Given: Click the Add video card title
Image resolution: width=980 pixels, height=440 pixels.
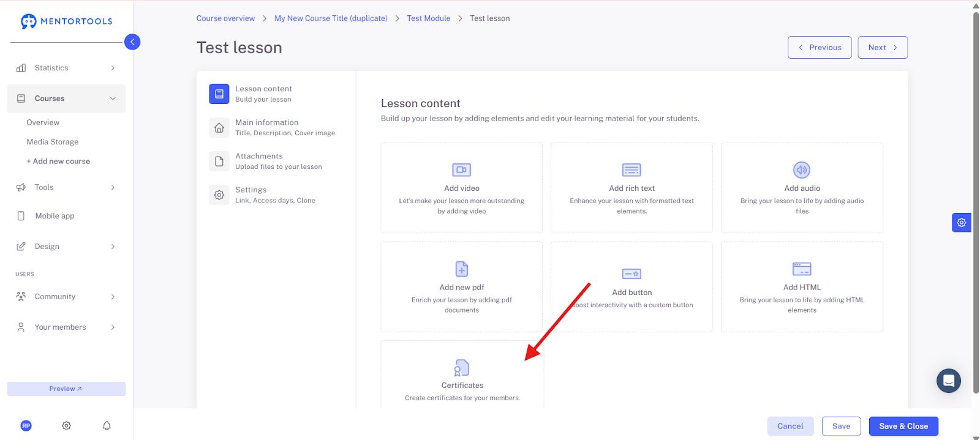Looking at the screenshot, I should click(x=462, y=188).
